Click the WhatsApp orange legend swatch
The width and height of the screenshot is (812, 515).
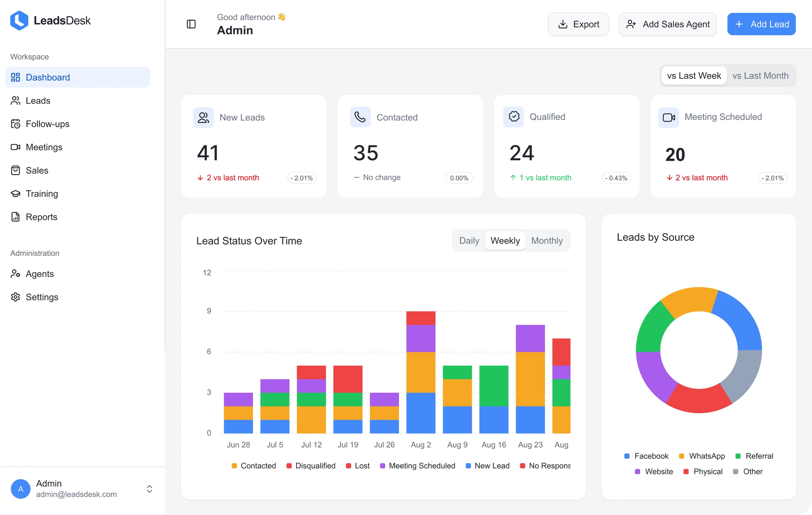(x=681, y=456)
